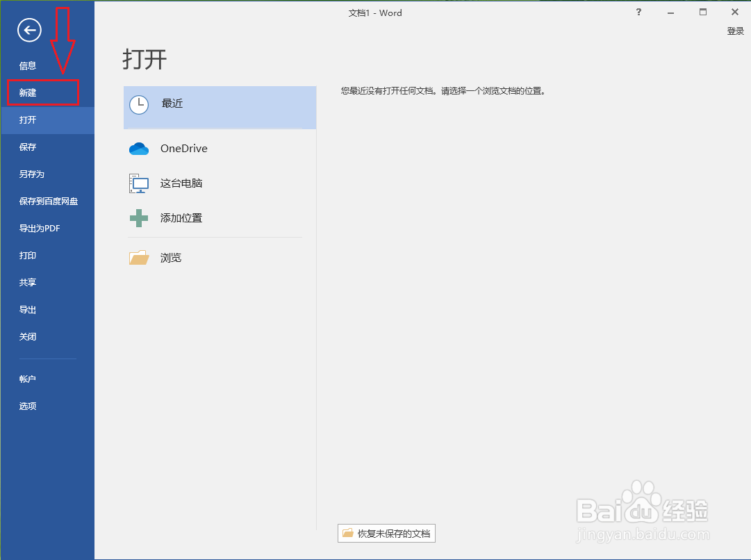Image resolution: width=751 pixels, height=560 pixels.
Task: Click the clock icon for 最近
Action: (x=139, y=105)
